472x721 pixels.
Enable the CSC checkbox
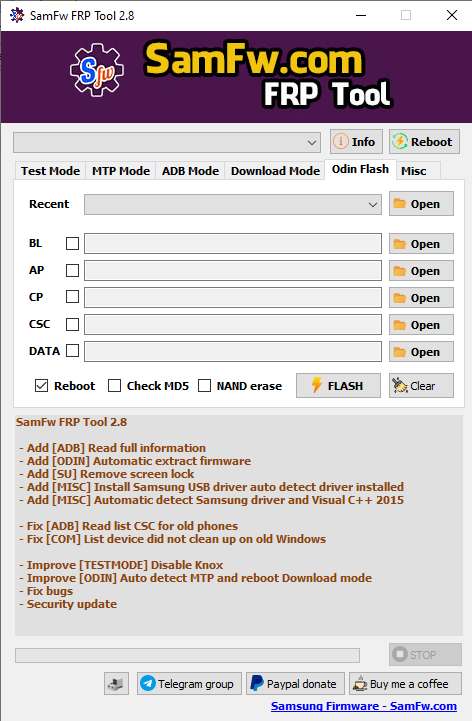pos(72,324)
